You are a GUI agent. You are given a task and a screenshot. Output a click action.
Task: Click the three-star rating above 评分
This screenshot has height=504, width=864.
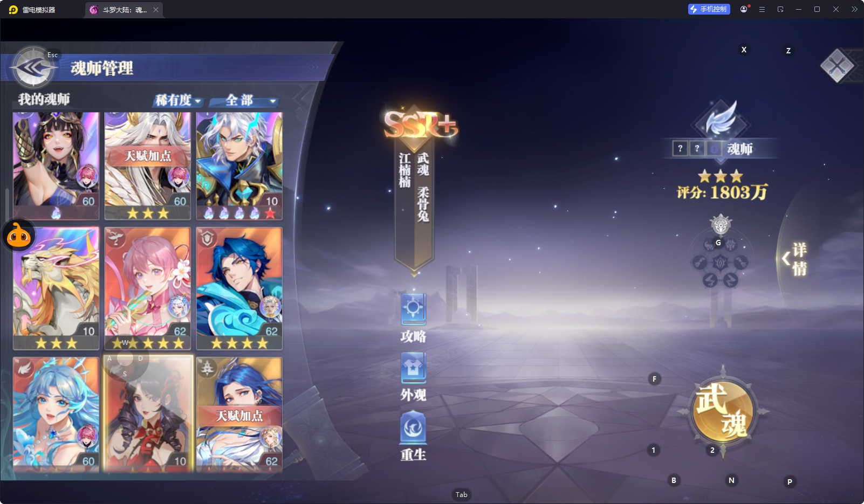click(x=721, y=176)
